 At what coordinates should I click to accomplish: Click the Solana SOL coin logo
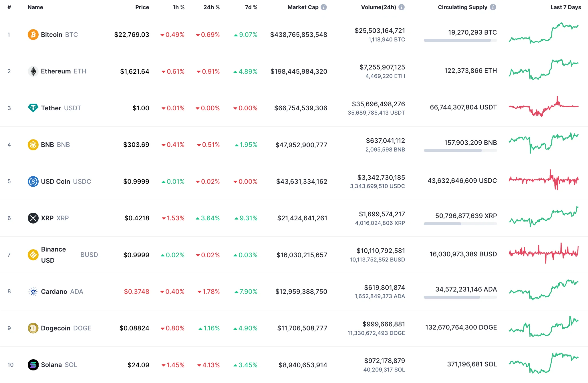(x=33, y=365)
